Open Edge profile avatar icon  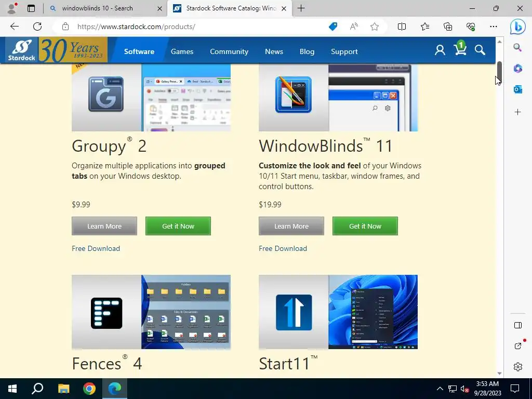pyautogui.click(x=12, y=8)
